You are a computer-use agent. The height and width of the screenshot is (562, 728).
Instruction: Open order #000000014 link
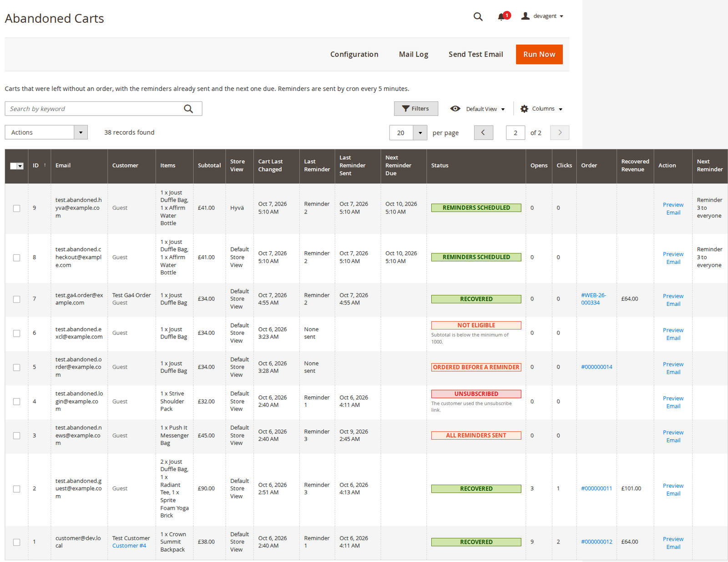click(597, 367)
